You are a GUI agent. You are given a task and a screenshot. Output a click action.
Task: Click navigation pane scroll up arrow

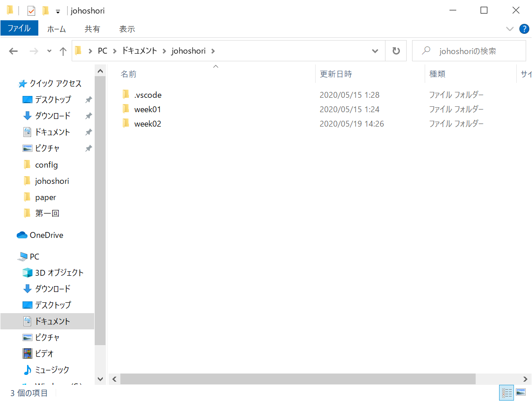100,71
